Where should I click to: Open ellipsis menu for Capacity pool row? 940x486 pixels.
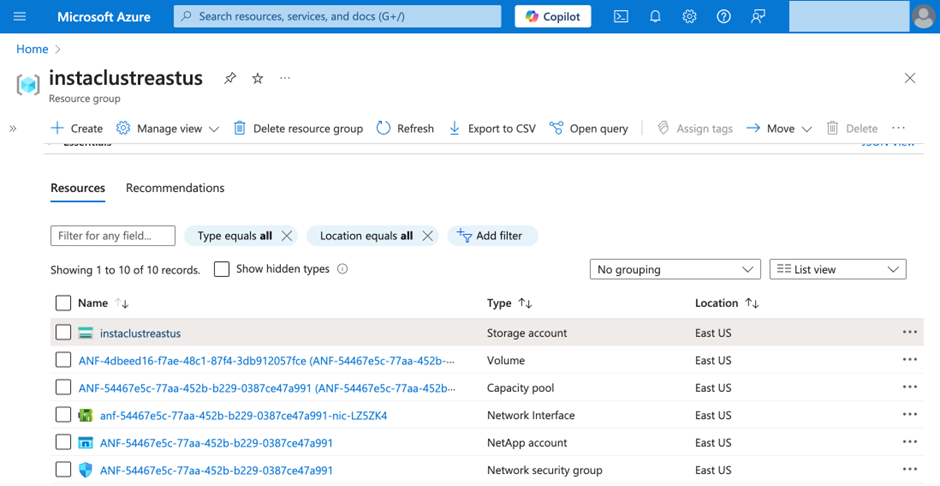click(x=909, y=387)
